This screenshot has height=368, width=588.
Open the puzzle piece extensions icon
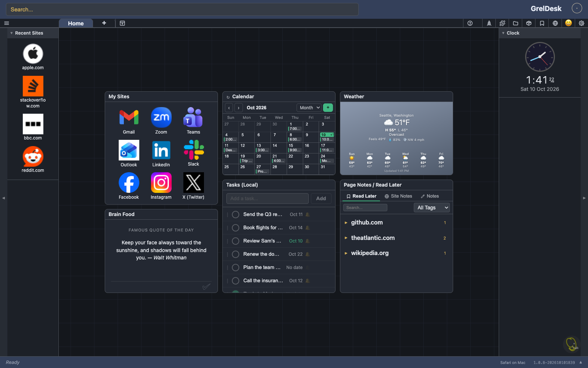[x=502, y=23]
